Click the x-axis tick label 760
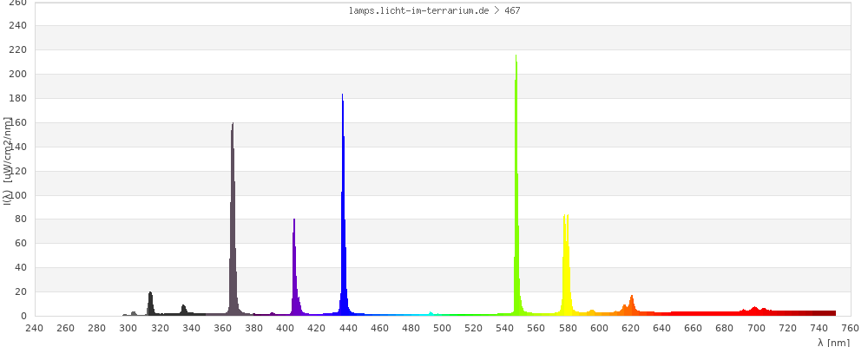This screenshot has height=347, width=868. pos(852,328)
